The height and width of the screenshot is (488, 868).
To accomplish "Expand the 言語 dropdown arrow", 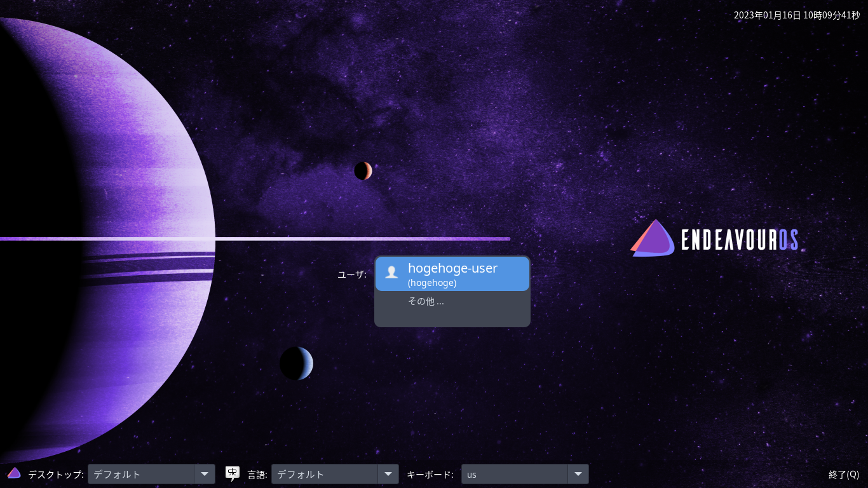I will point(388,474).
